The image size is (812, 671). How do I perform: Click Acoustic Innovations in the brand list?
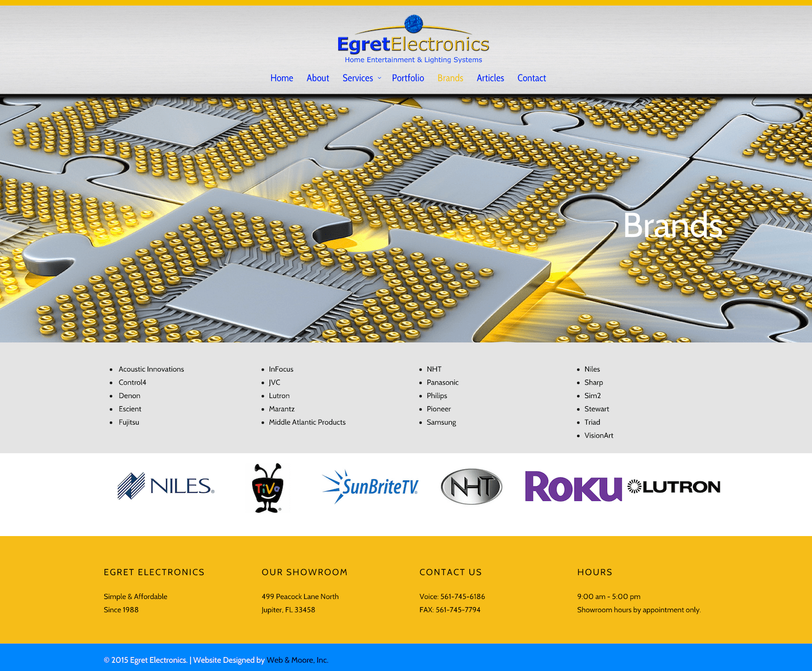pyautogui.click(x=152, y=369)
